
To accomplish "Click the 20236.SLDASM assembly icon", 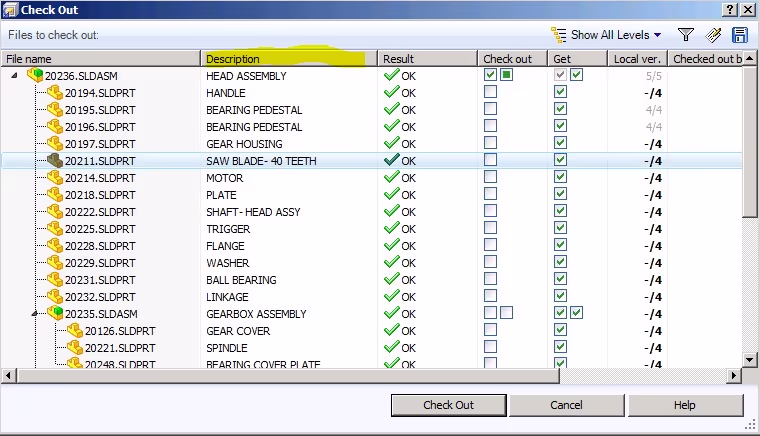I will click(35, 75).
